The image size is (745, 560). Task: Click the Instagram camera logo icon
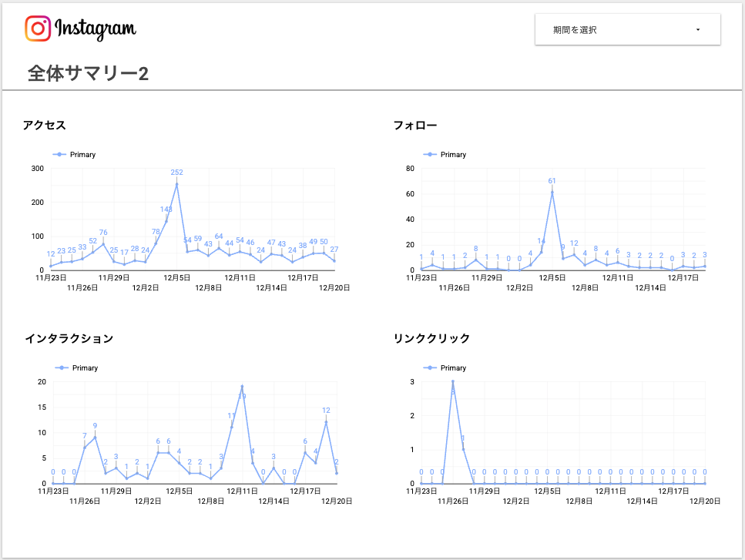38,29
